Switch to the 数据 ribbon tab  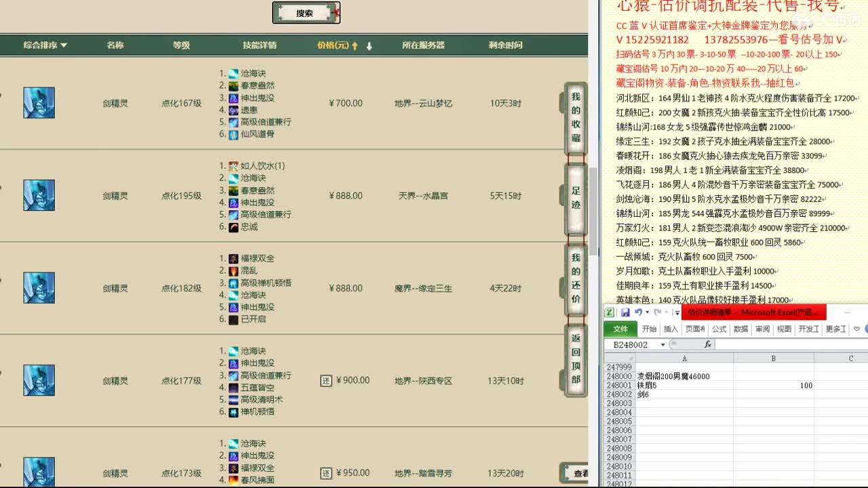click(741, 329)
